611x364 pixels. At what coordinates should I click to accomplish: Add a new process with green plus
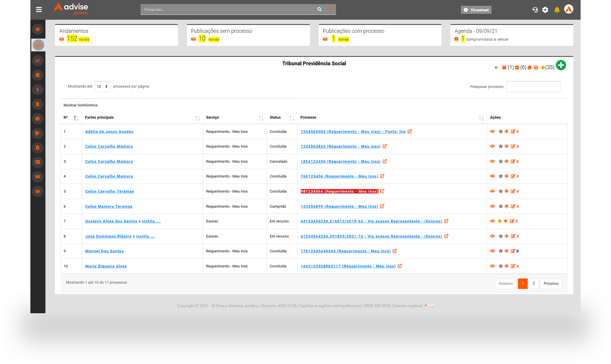pyautogui.click(x=561, y=65)
